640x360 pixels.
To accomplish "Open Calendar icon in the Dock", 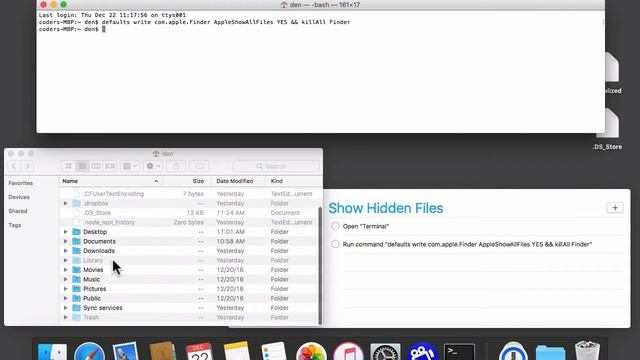I will (199, 351).
